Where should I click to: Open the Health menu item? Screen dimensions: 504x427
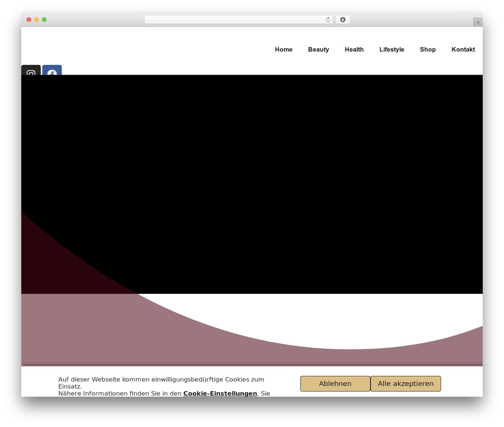(x=354, y=49)
